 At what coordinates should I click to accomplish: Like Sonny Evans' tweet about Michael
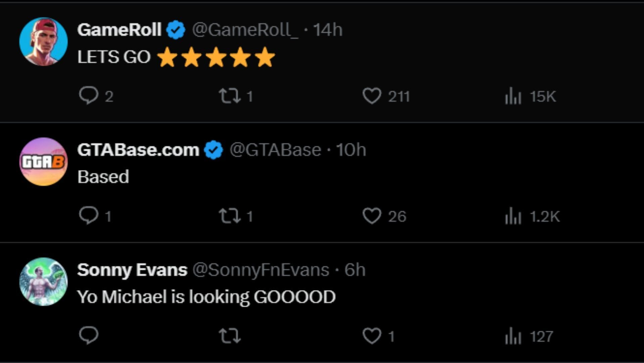click(372, 335)
